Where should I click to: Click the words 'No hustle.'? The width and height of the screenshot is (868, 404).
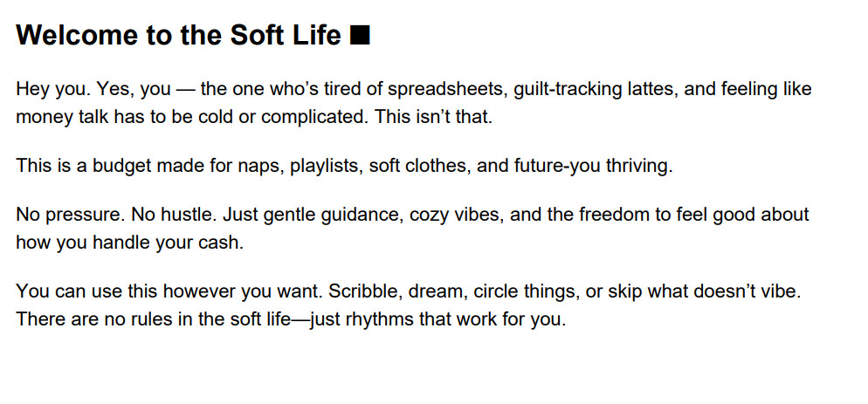click(x=175, y=215)
